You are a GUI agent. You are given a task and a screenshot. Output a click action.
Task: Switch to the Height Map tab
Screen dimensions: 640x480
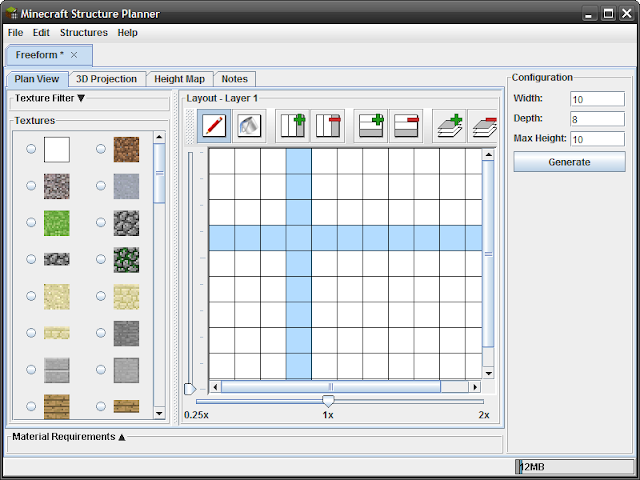click(x=180, y=79)
